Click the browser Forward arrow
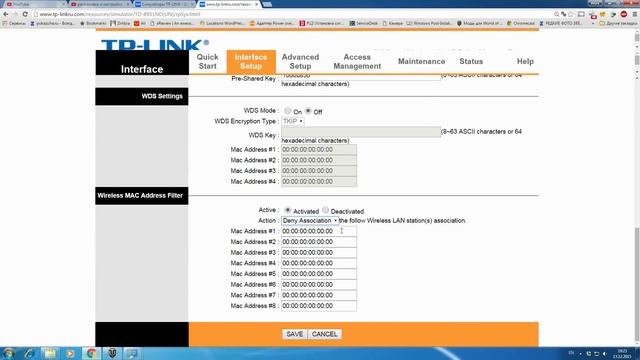640x360 pixels. click(x=15, y=14)
